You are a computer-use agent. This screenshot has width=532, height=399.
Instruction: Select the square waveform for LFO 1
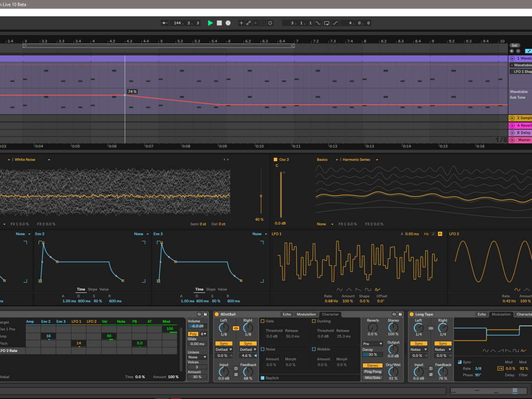[x=368, y=289]
